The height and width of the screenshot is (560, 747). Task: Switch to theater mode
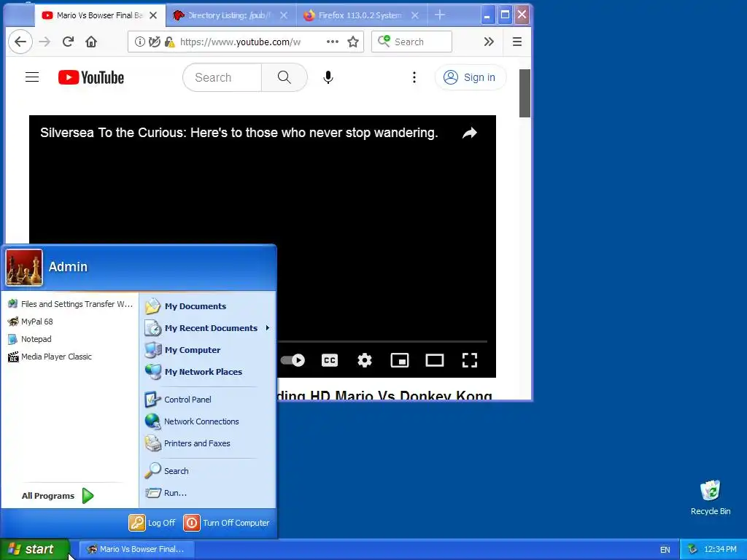[x=435, y=360]
